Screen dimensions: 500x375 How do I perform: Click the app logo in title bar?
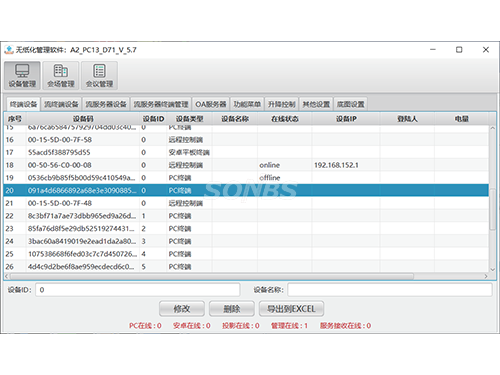pos(9,50)
